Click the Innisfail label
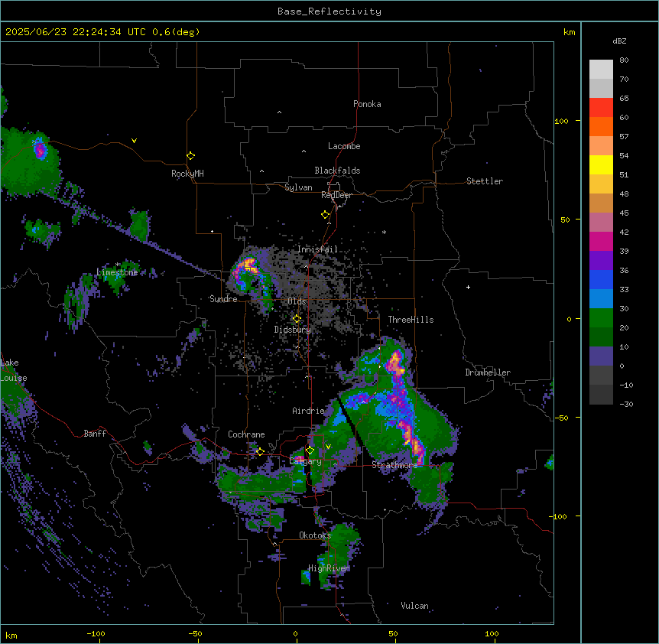659x644 pixels. coord(317,249)
